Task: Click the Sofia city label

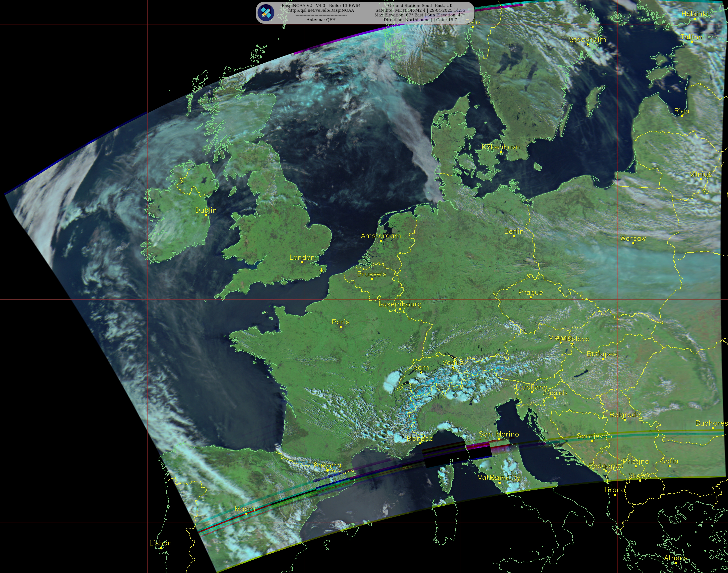Action: 669,461
